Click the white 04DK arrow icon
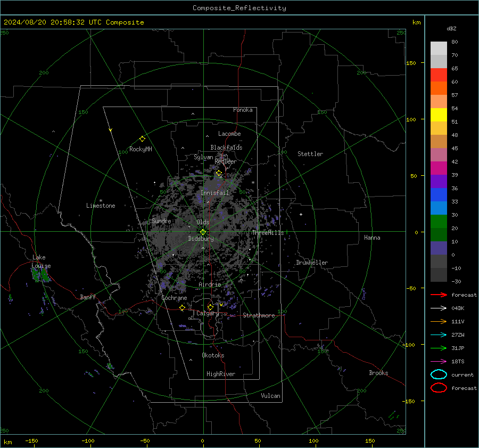479x448 pixels. (439, 308)
